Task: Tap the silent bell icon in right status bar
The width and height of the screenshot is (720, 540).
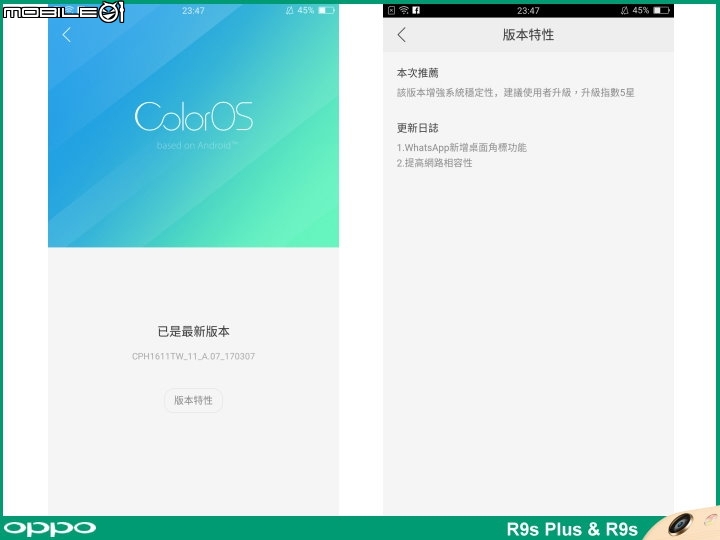Action: coord(624,10)
